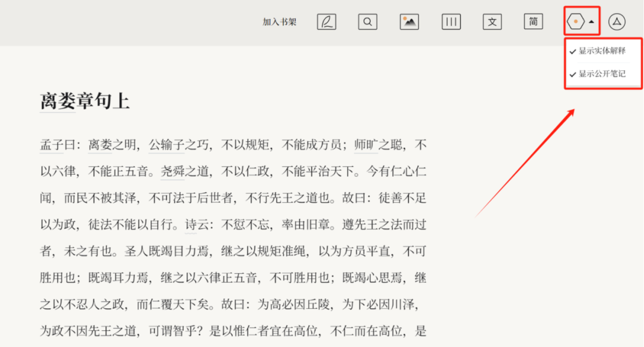This screenshot has height=347, width=644.
Task: Collapse dropdown arrow beside hexagon icon
Action: tap(591, 22)
